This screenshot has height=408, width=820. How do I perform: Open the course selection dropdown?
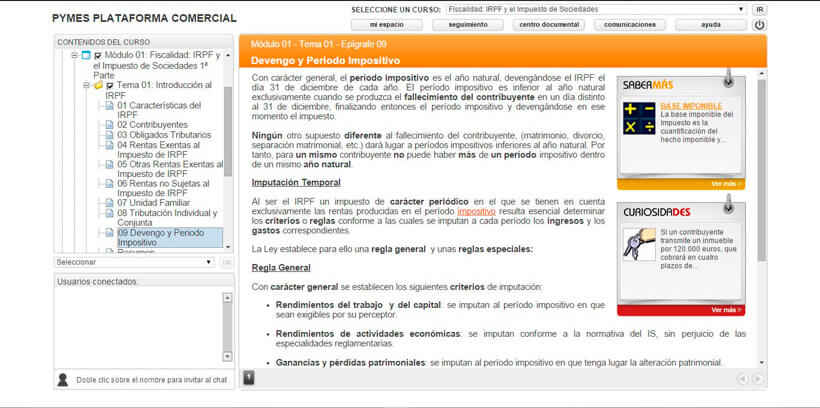click(x=596, y=9)
